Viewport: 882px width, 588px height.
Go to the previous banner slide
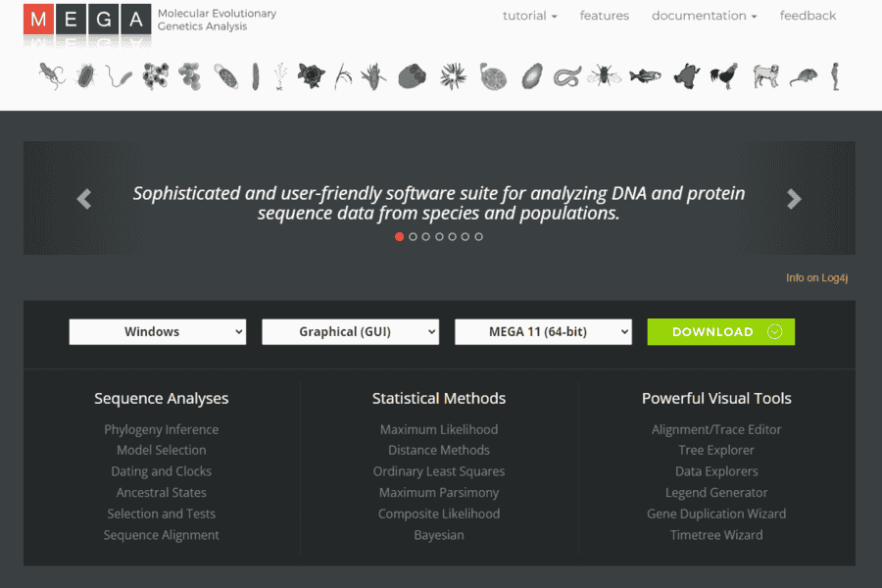click(x=84, y=199)
